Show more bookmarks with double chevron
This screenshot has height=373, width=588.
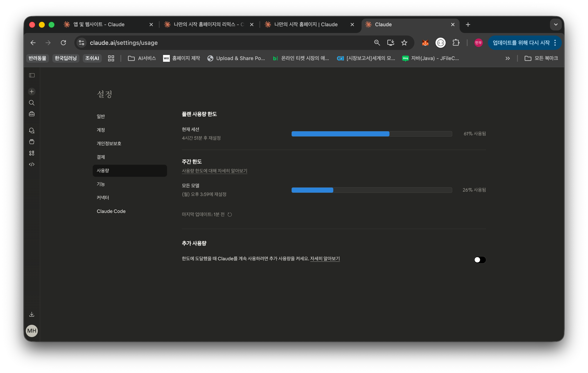click(x=508, y=58)
